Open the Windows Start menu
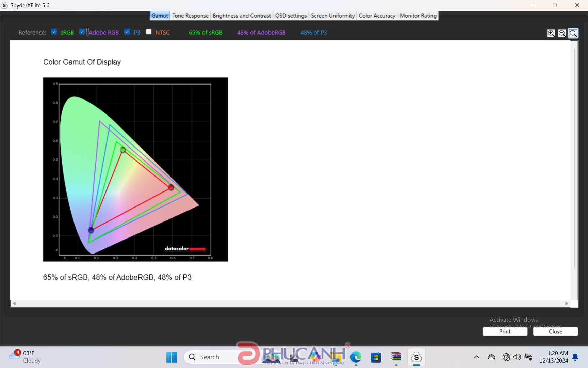The width and height of the screenshot is (588, 368). 171,357
